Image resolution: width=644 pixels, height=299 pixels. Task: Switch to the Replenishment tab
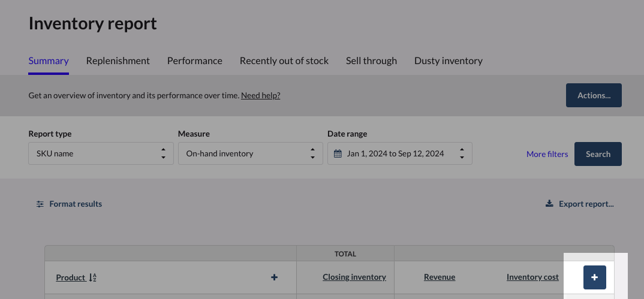tap(118, 61)
